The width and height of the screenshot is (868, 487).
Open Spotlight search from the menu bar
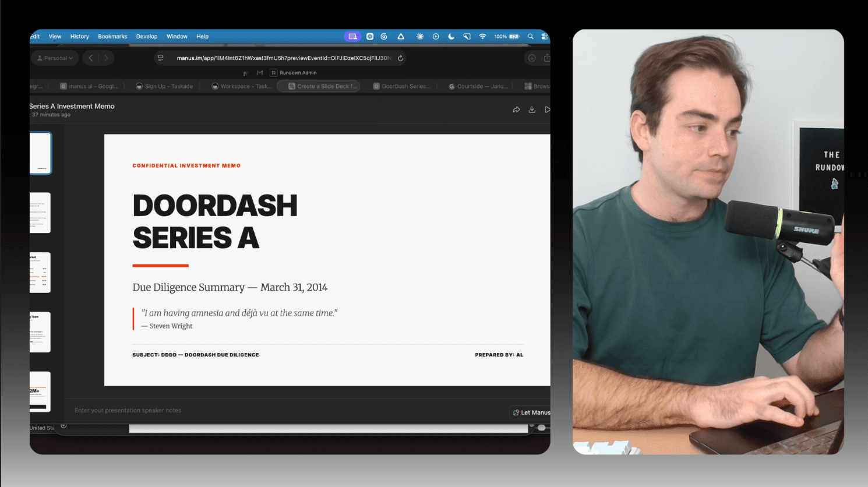530,36
